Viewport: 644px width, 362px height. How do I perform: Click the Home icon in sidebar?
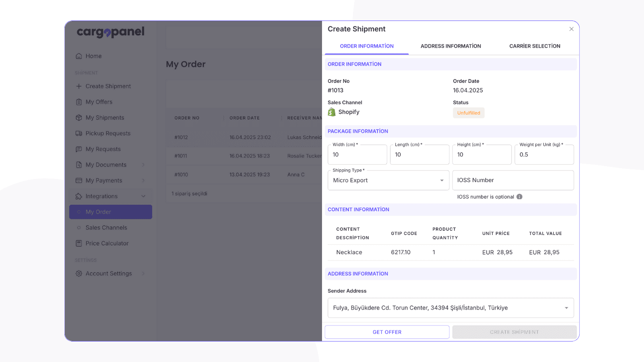pos(79,56)
